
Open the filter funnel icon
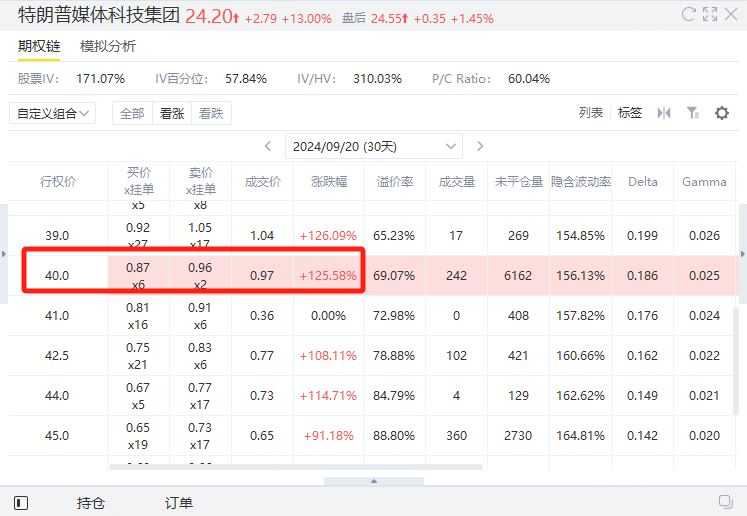[x=692, y=113]
